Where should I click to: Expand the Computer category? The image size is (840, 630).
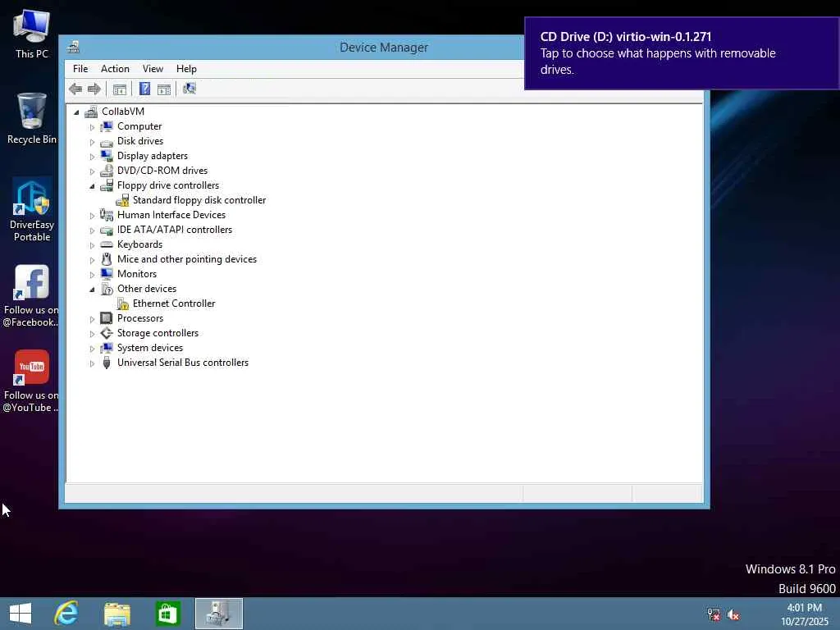[92, 127]
